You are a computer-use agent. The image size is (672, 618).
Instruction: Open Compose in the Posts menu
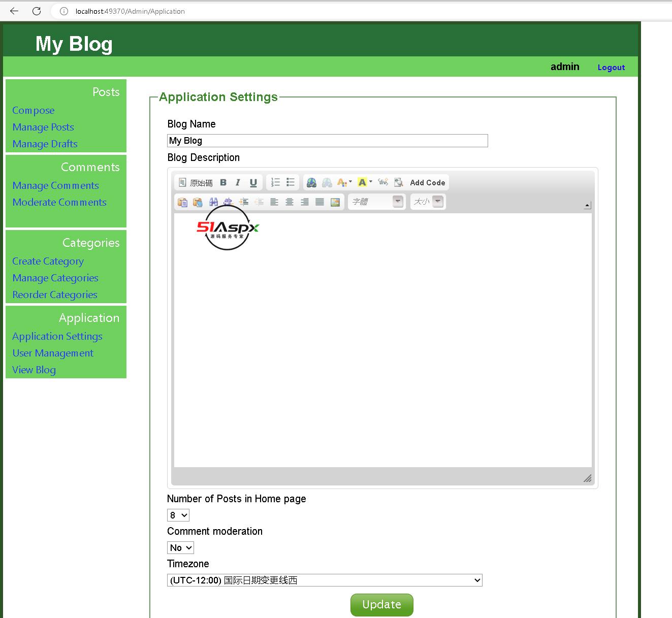click(x=34, y=110)
